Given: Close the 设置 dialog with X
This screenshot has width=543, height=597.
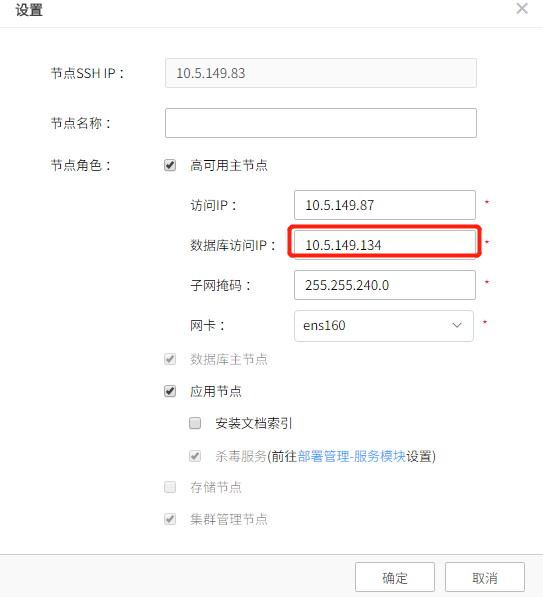Looking at the screenshot, I should [x=522, y=8].
